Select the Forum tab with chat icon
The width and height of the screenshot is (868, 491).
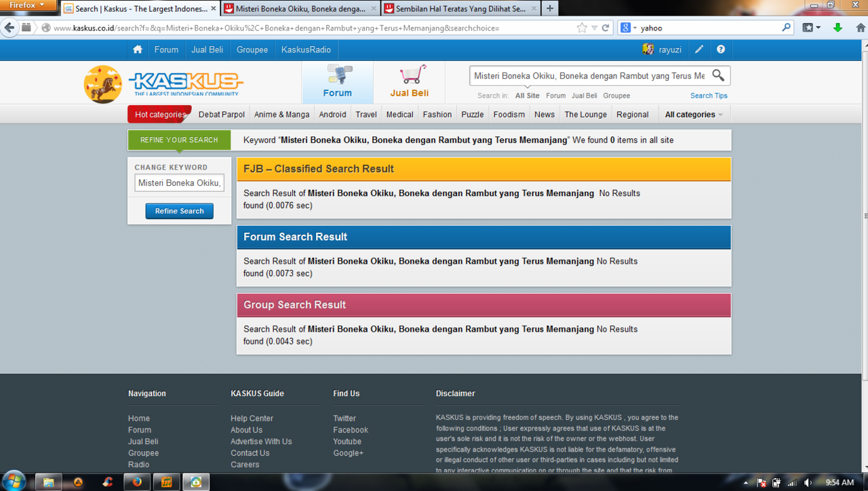(x=337, y=82)
